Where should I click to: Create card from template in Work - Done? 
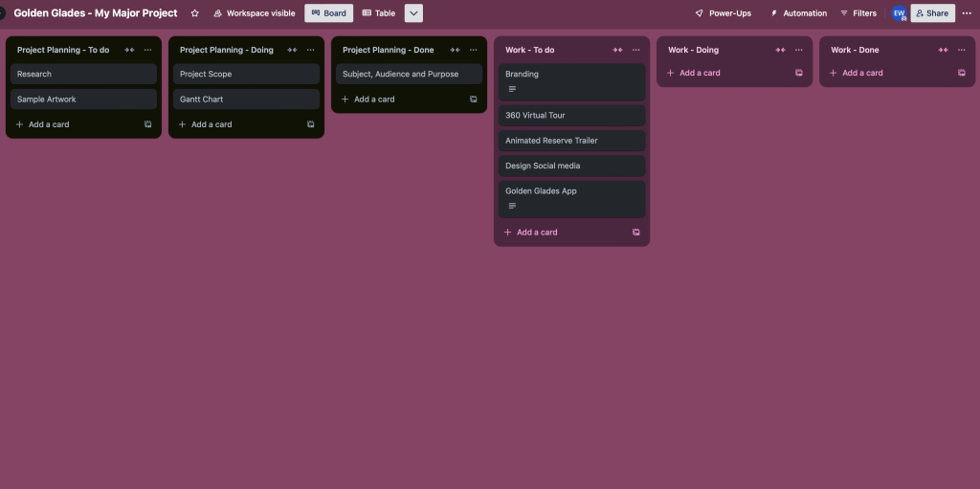(961, 73)
